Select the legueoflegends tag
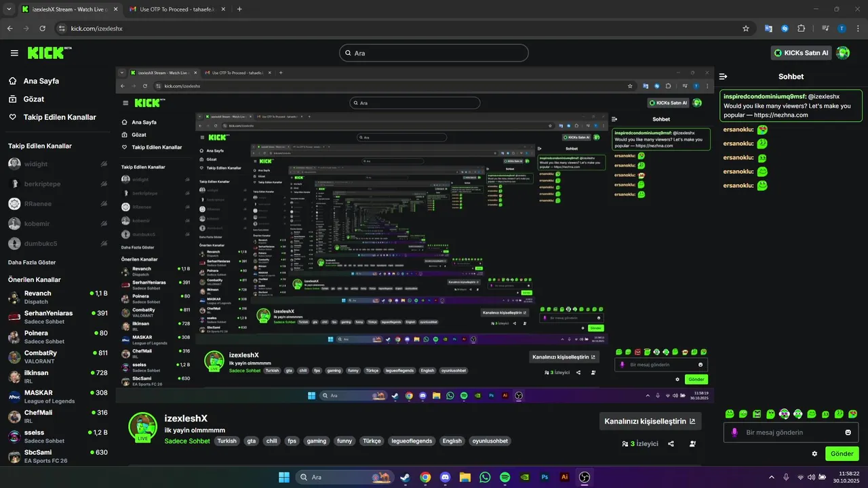Image resolution: width=868 pixels, height=488 pixels. tap(411, 441)
